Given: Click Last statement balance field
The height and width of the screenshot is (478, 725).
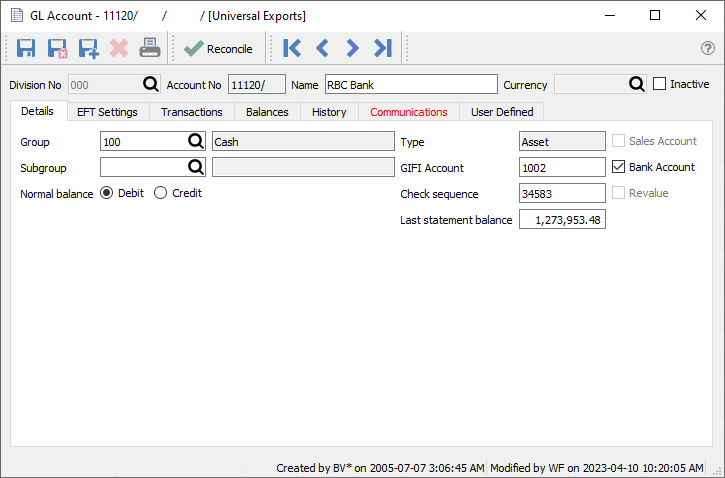Looking at the screenshot, I should pos(562,220).
